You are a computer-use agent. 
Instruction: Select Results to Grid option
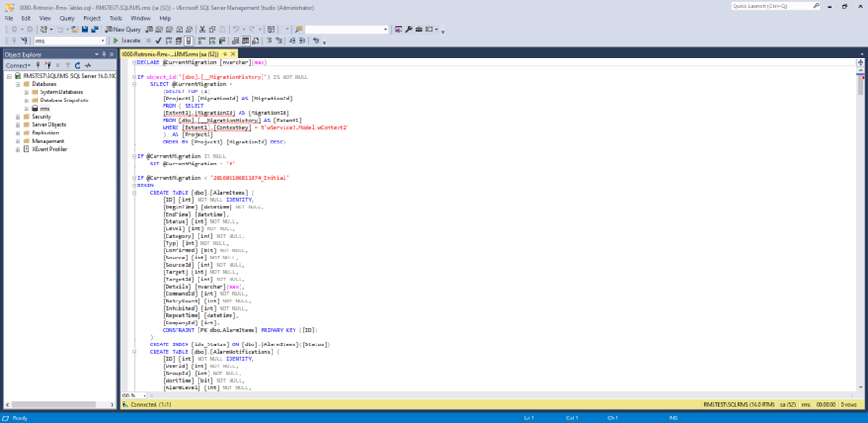(x=245, y=41)
